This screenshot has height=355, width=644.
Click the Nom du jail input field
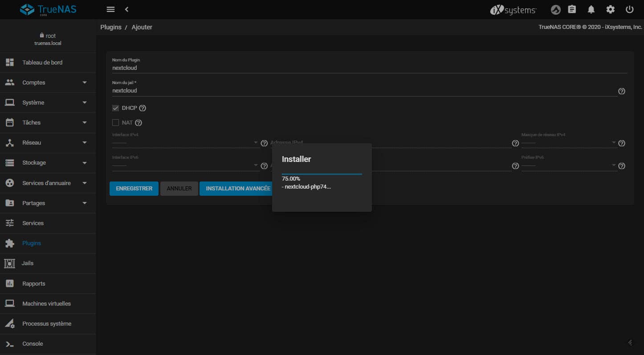pos(364,91)
